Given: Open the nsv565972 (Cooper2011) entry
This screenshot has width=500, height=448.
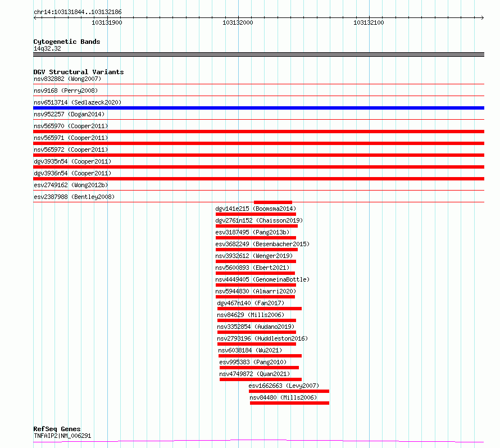Looking at the screenshot, I should (x=71, y=150).
